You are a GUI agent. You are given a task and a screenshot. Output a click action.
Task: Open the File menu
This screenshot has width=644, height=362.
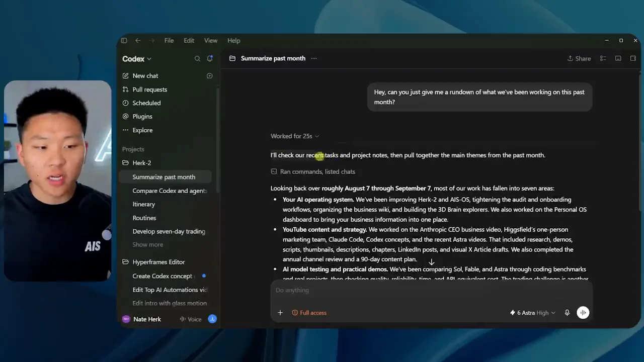pos(169,41)
